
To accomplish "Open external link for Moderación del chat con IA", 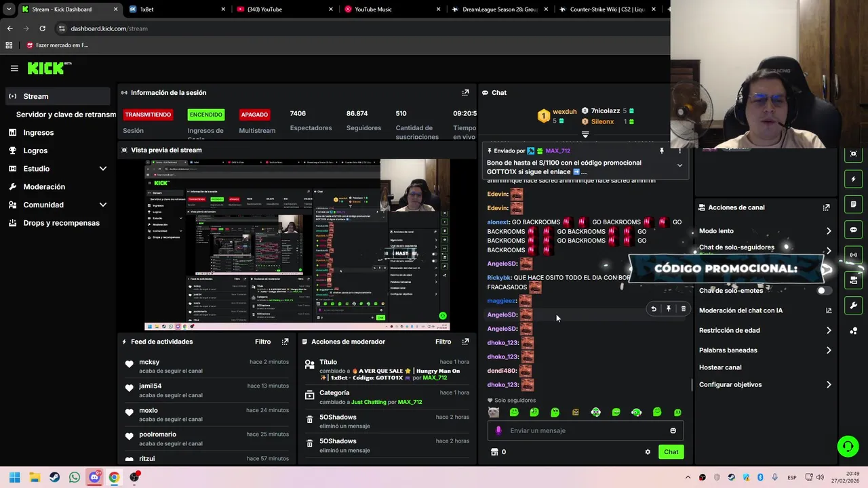I will (x=828, y=310).
